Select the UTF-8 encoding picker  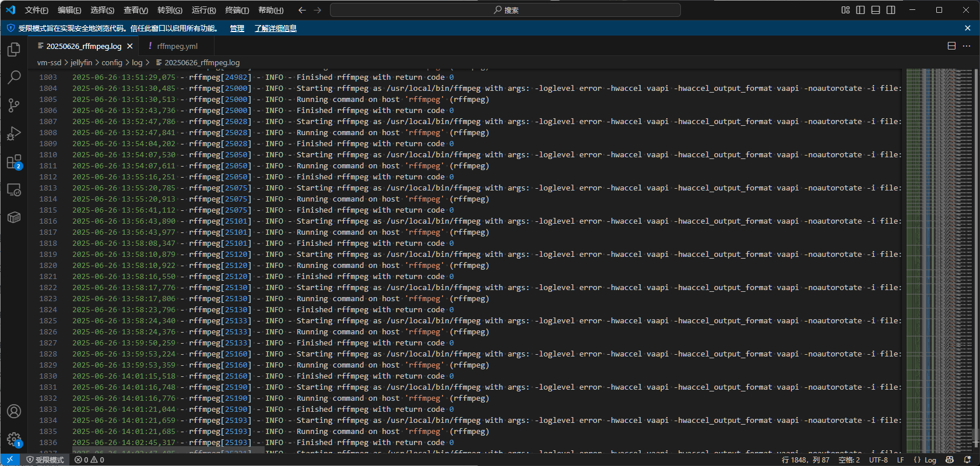(878, 460)
